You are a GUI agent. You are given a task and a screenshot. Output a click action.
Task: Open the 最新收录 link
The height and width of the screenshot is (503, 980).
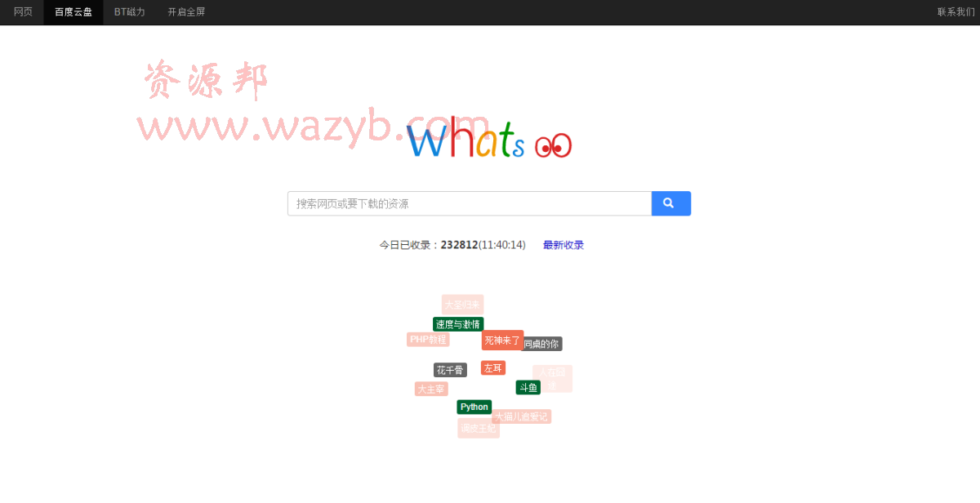tap(563, 245)
